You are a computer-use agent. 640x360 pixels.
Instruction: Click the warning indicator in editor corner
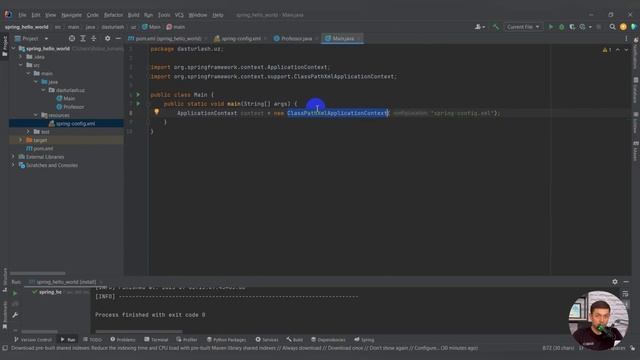(607, 50)
